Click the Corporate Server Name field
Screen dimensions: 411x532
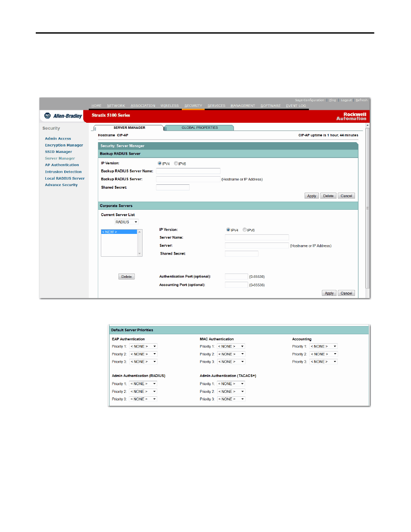(257, 237)
